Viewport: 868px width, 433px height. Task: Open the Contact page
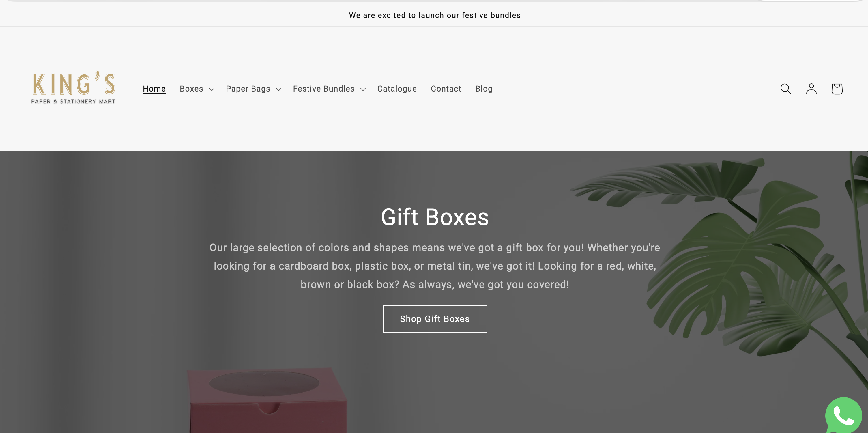[x=446, y=89]
